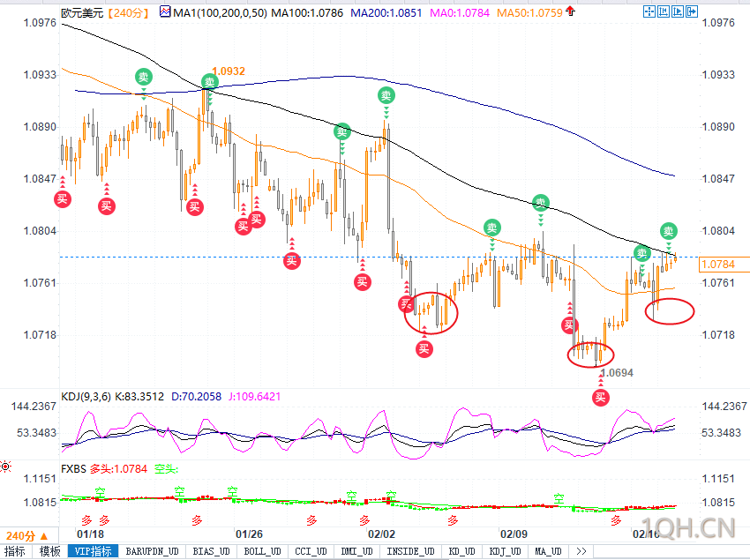Click the 多头:1.0784 value

click(118, 468)
